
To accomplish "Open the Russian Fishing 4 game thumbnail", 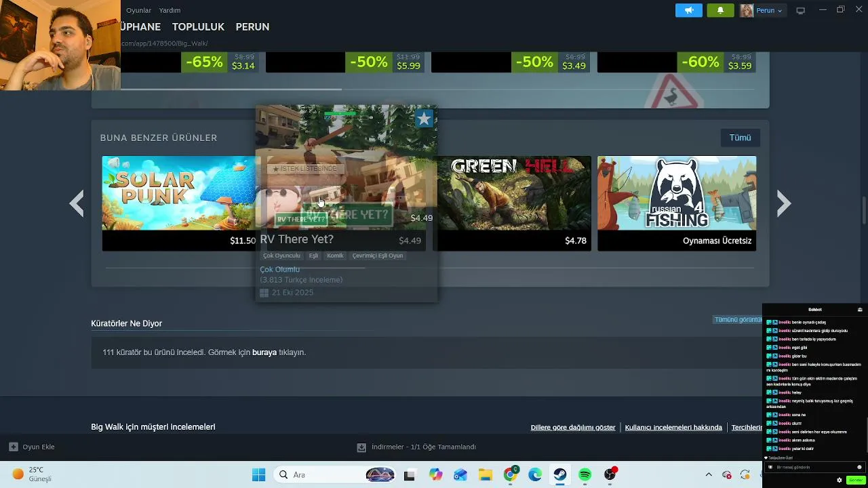I will point(677,193).
